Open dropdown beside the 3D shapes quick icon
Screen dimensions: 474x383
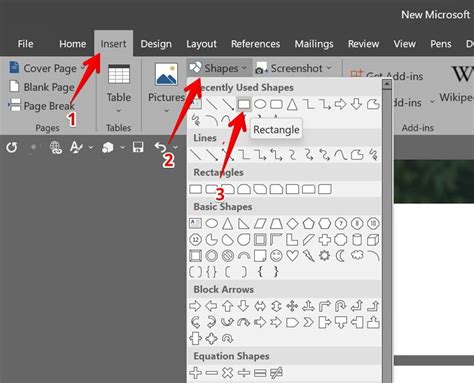[x=122, y=147]
